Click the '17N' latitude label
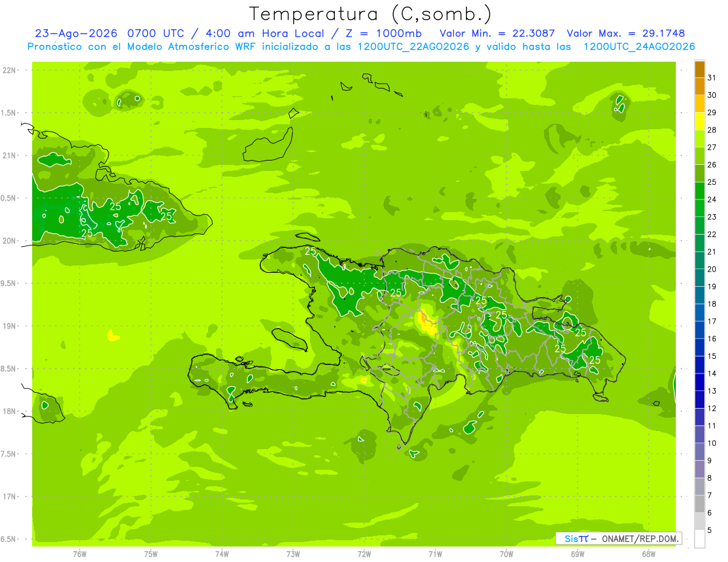The width and height of the screenshot is (728, 562). 9,497
